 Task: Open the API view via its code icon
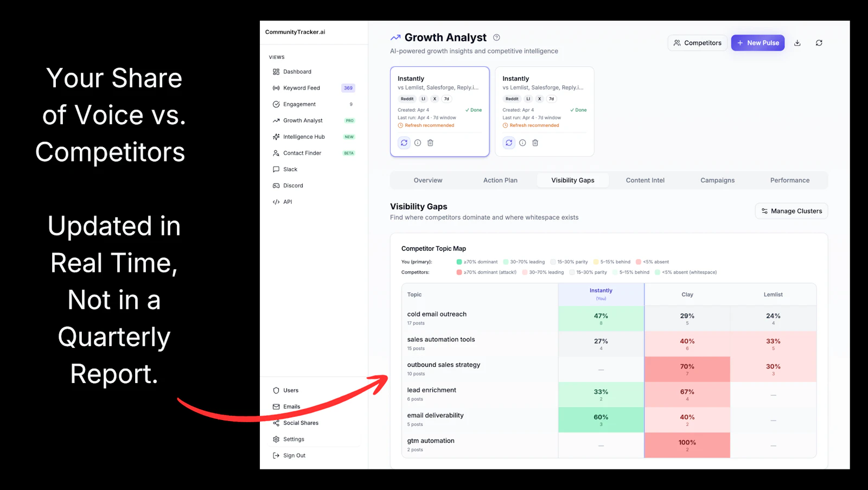276,201
